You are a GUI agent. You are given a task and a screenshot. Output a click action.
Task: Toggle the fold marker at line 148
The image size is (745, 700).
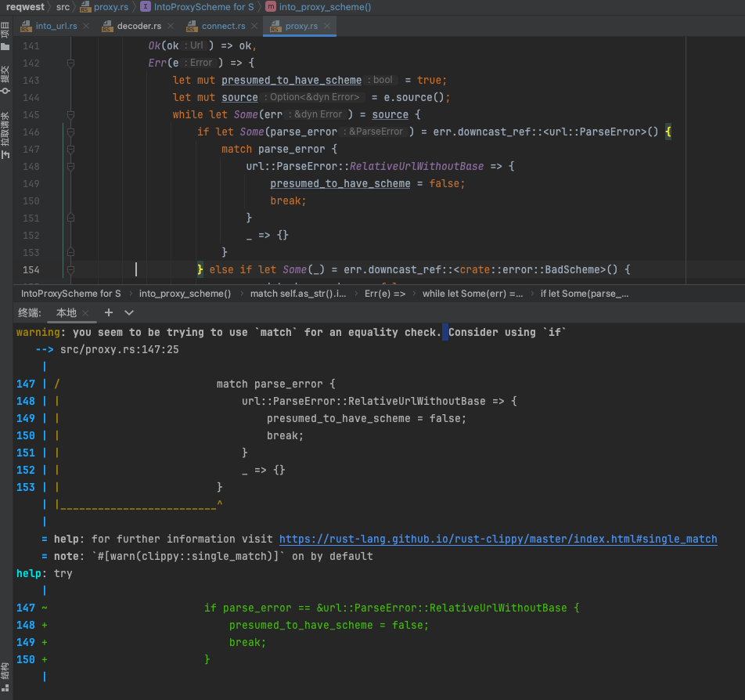pyautogui.click(x=70, y=166)
